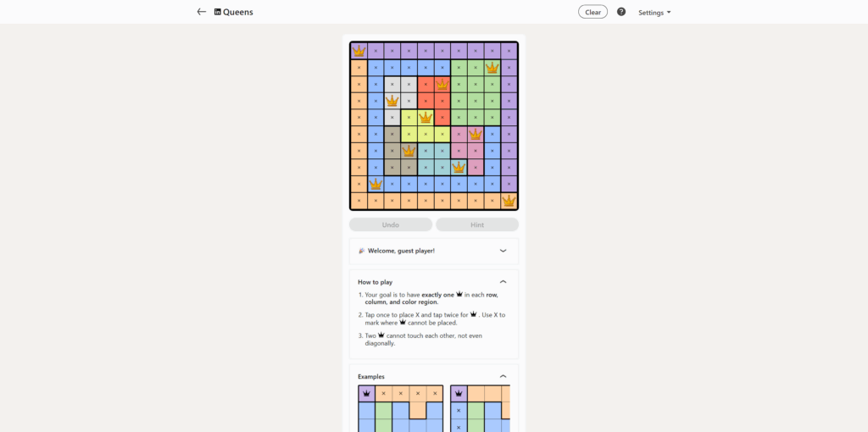
Task: Click the queen in the brown region
Action: (x=409, y=151)
